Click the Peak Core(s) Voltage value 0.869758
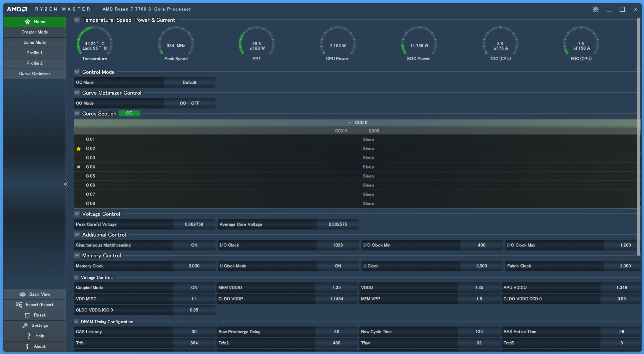644x354 pixels. coord(194,224)
